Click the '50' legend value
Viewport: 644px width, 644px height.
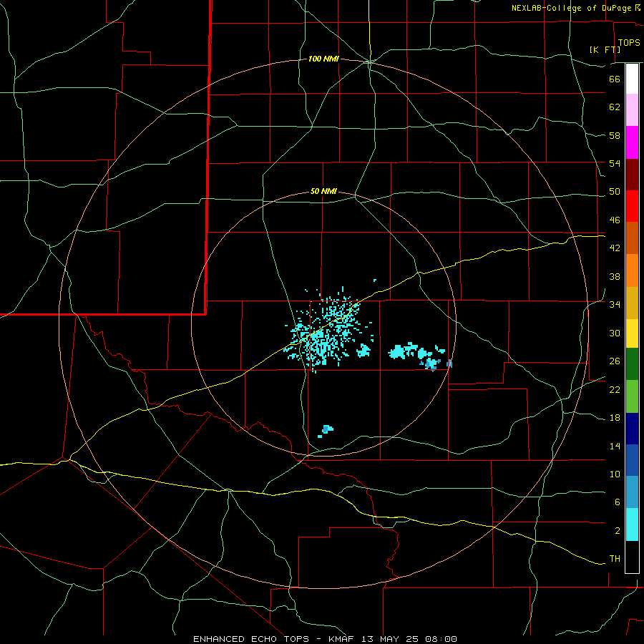(615, 192)
